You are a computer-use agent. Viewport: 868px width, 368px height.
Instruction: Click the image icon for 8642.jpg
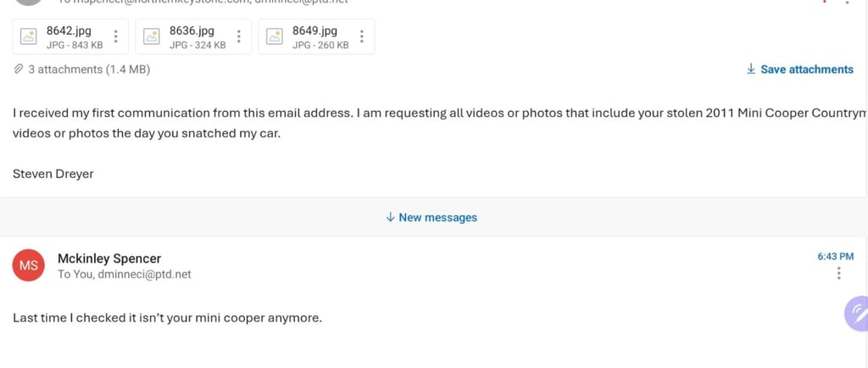29,36
